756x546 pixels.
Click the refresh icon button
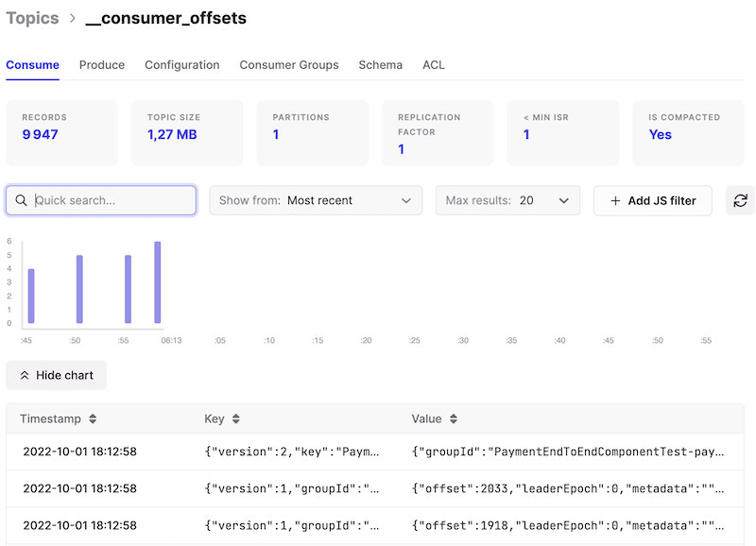click(x=740, y=200)
